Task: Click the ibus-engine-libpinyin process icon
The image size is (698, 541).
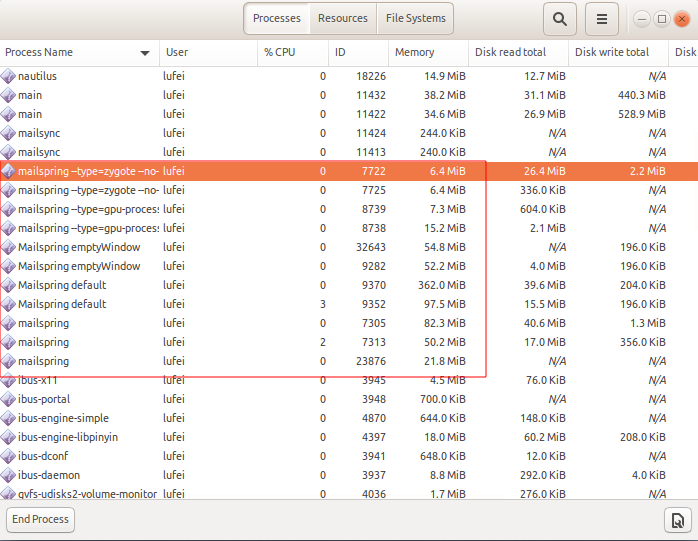Action: [8, 437]
